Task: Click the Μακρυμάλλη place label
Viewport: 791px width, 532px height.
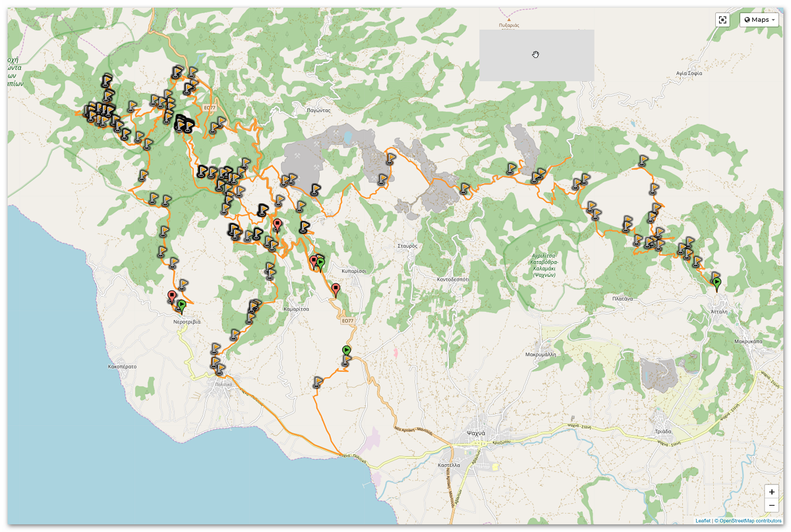Action: click(x=541, y=354)
